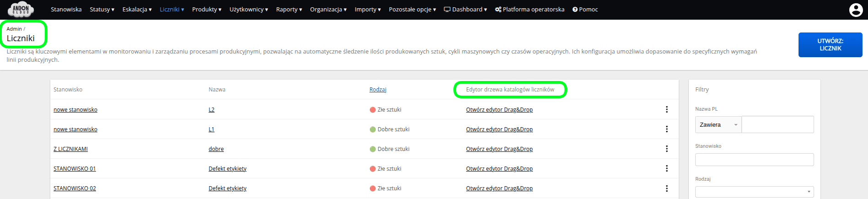Open three-dot menu for STANOWISKO 01 row

pos(666,168)
